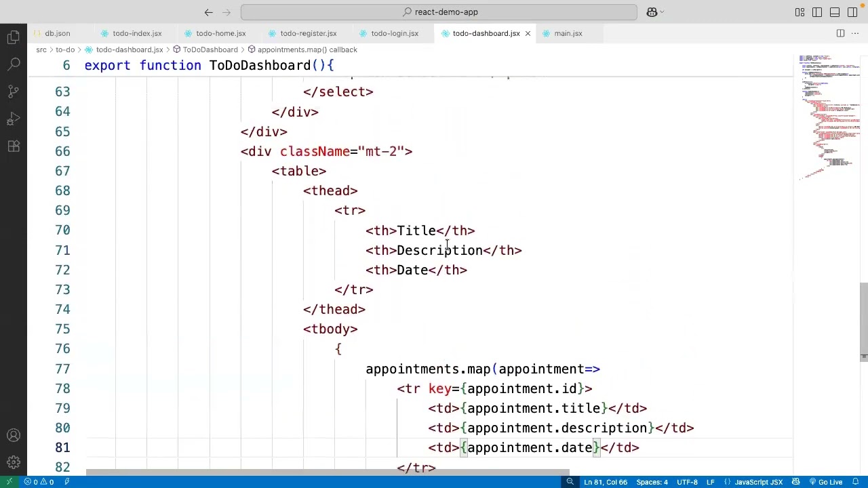This screenshot has height=488, width=868.
Task: Split the editor to the right
Action: point(840,33)
